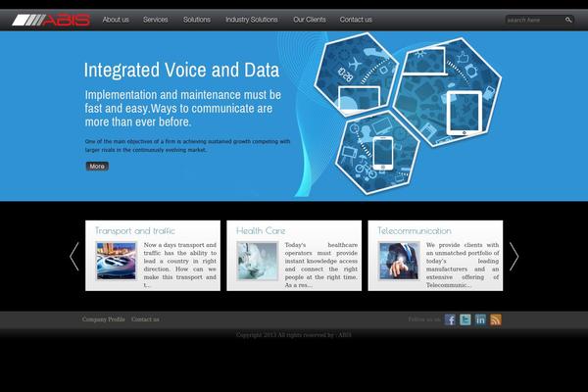This screenshot has height=392, width=588.
Task: Click the 'Today's healthcare operators' description text
Action: pyautogui.click(x=321, y=265)
